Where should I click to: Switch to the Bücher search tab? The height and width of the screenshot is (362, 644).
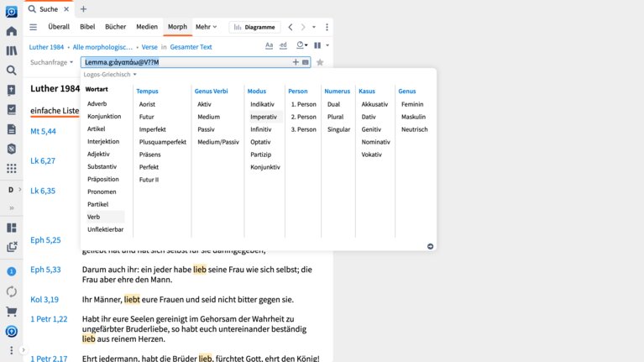tap(115, 27)
